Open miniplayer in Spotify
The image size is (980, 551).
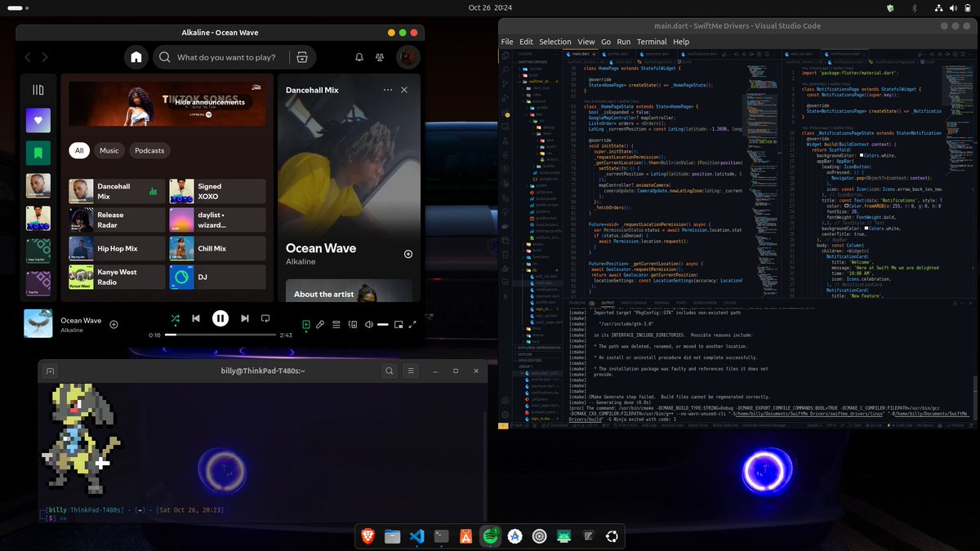coord(399,324)
